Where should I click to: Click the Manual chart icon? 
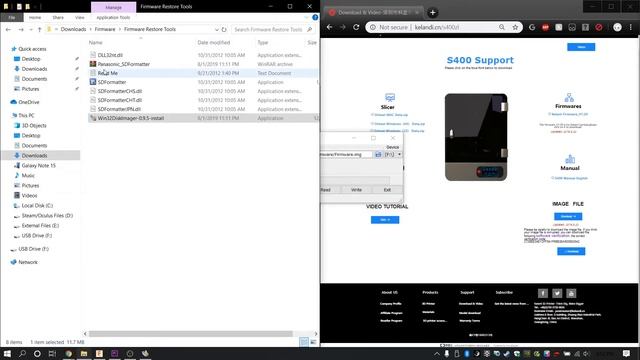point(570,159)
